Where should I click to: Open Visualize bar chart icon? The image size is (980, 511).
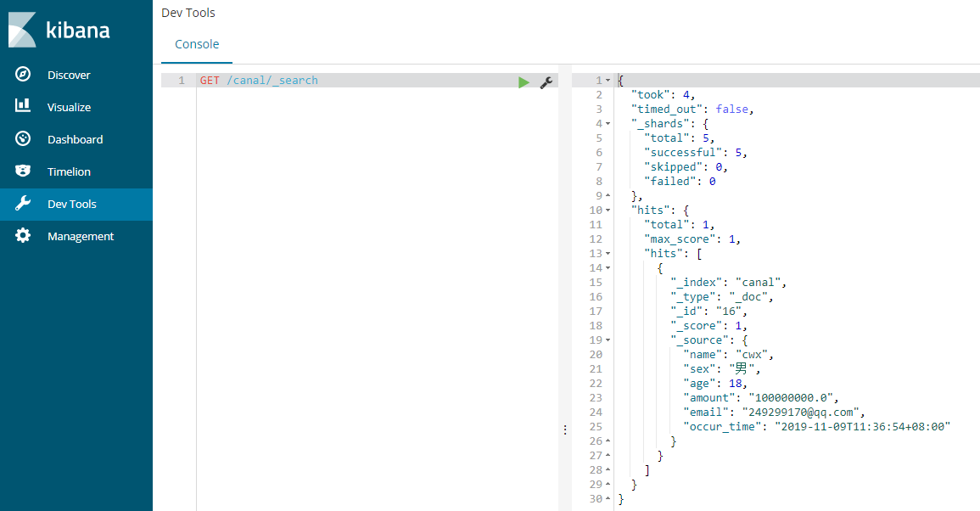tap(23, 106)
